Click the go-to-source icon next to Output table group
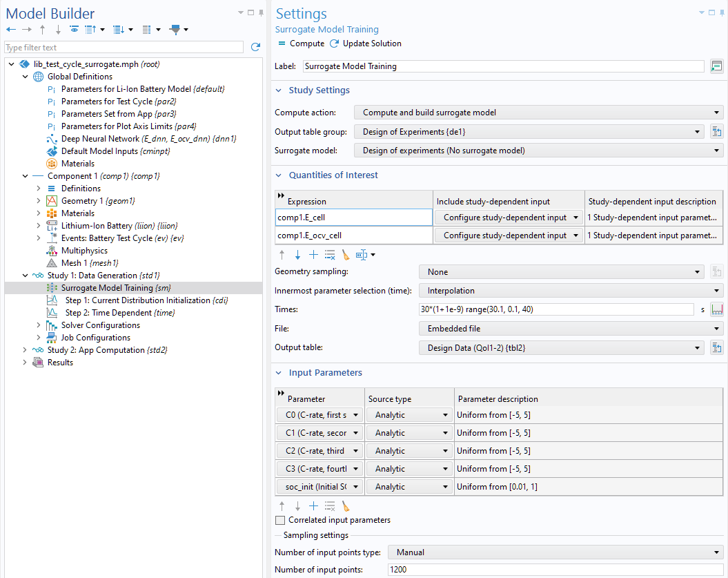 point(716,132)
